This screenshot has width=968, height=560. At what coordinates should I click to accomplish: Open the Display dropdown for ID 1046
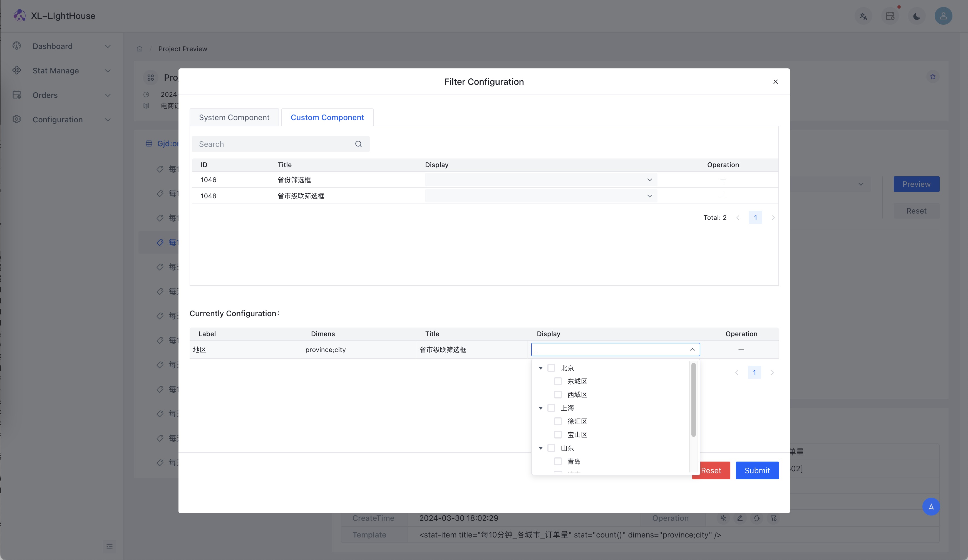tap(650, 180)
